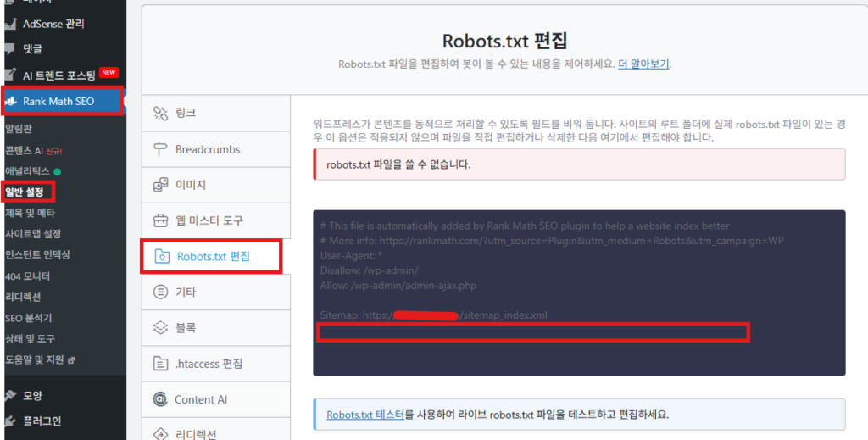
Task: Open the Robots.txt 테스터 link
Action: pyautogui.click(x=365, y=415)
